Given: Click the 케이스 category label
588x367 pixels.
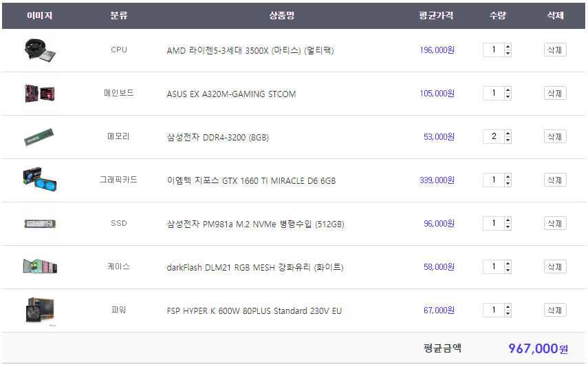Looking at the screenshot, I should (x=118, y=266).
